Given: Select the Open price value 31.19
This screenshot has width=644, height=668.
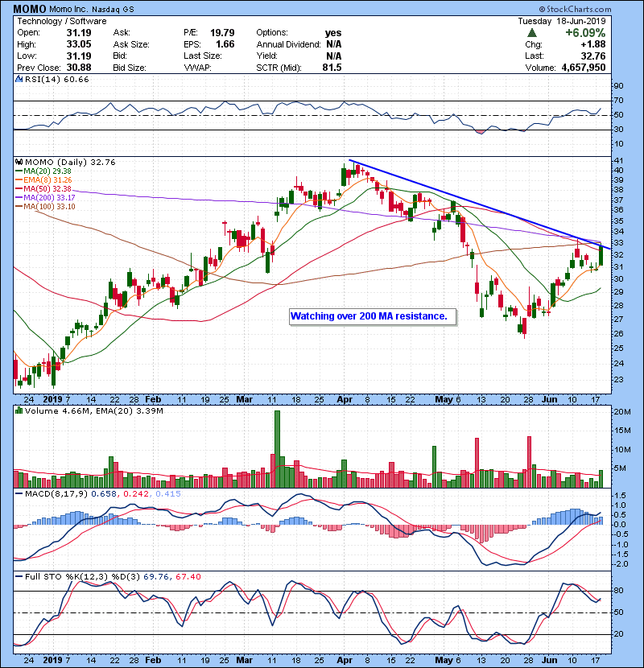Looking at the screenshot, I should [x=79, y=33].
